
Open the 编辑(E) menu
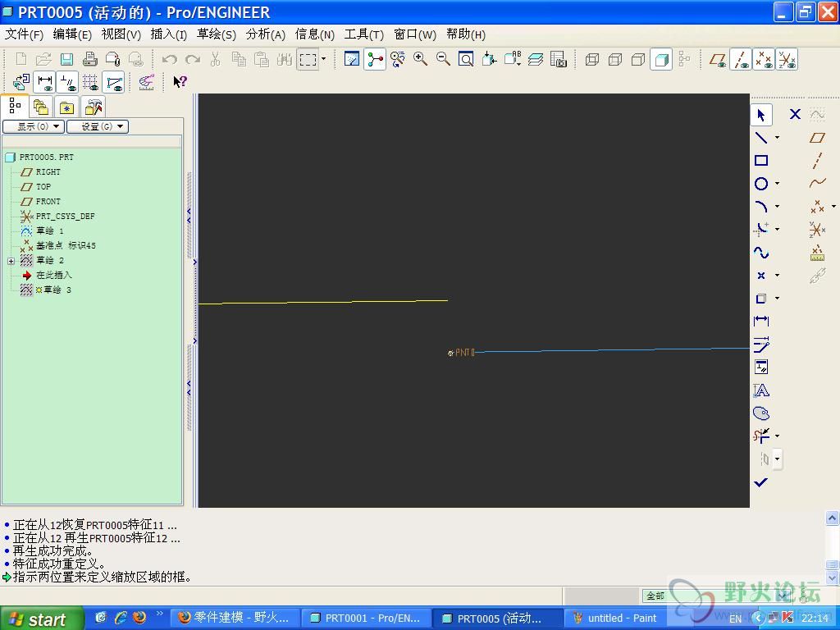(x=72, y=34)
